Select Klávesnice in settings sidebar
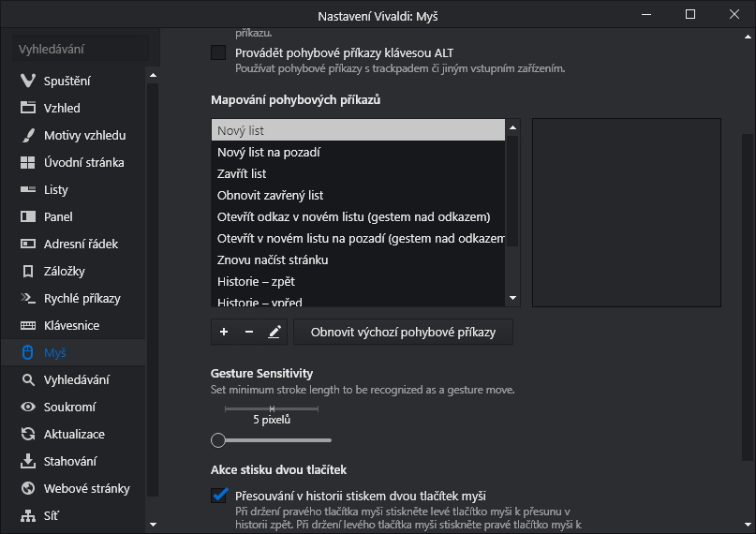Image resolution: width=756 pixels, height=534 pixels. coord(71,325)
